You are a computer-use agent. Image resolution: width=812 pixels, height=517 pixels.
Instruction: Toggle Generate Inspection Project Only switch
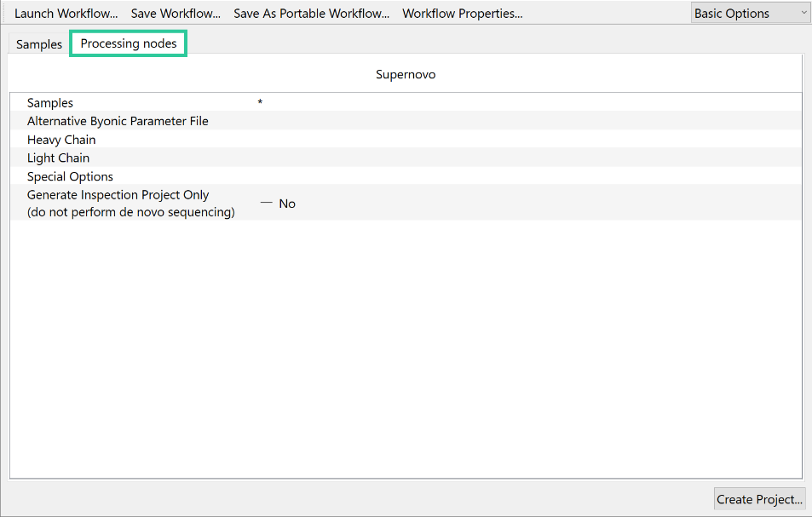click(266, 204)
